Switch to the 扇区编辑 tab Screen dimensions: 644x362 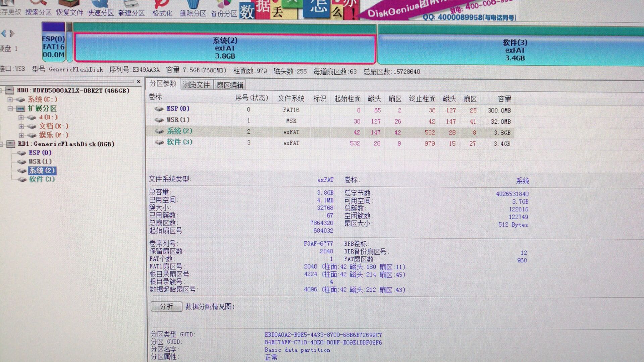click(x=230, y=85)
